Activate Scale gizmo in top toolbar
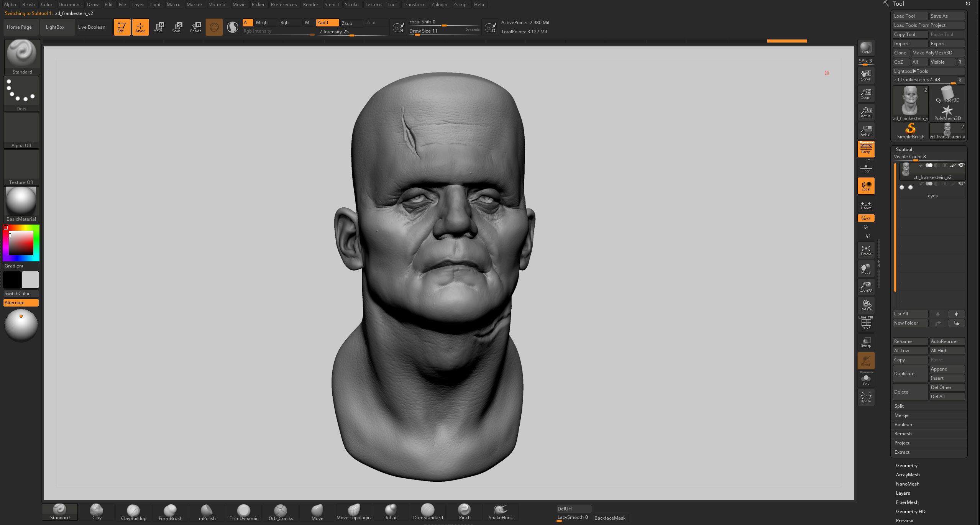This screenshot has width=980, height=525. click(176, 27)
